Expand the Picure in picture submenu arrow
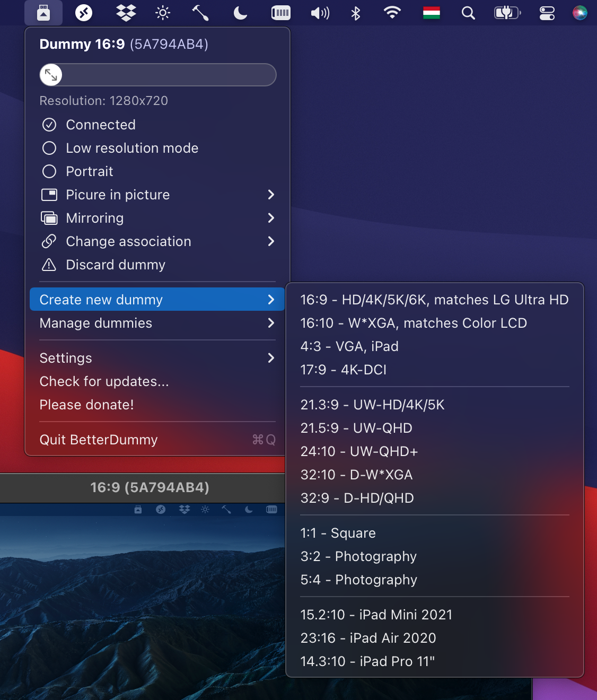The height and width of the screenshot is (700, 597). (271, 195)
